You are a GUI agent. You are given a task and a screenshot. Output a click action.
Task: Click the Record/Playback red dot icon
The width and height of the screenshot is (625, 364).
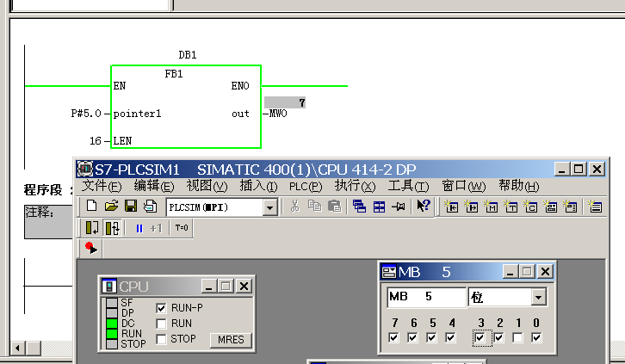click(x=91, y=248)
